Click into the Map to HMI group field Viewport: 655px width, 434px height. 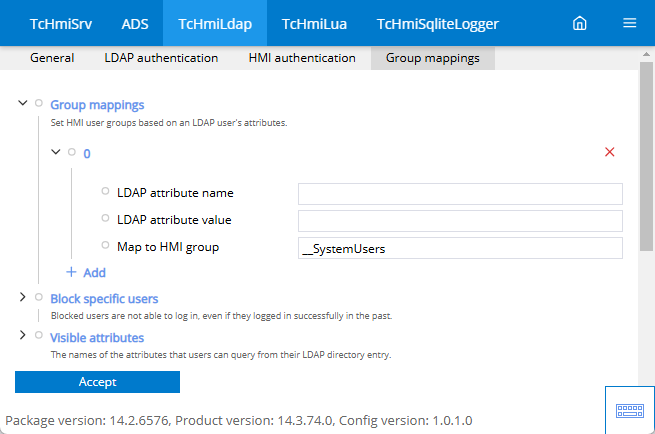pos(460,248)
